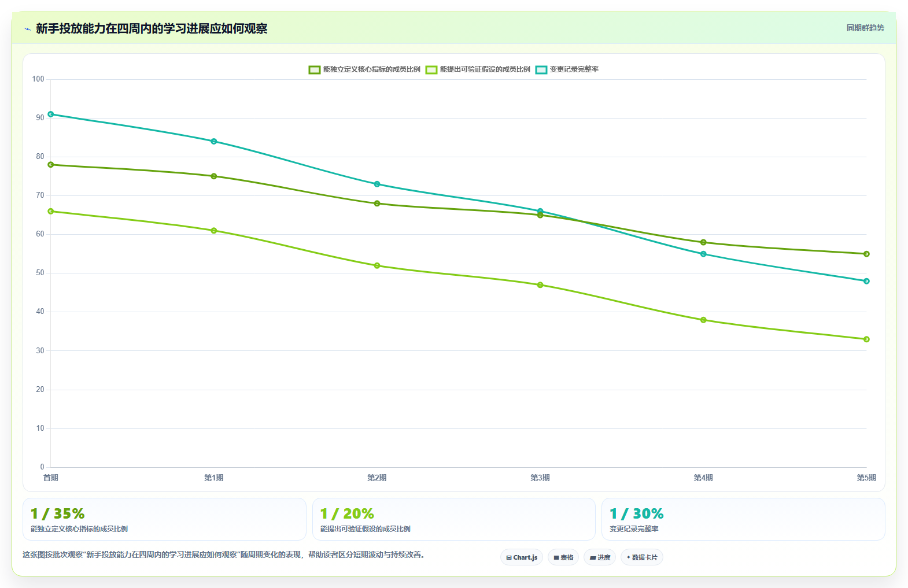Toggle the 变更记录完整率 legend series
The width and height of the screenshot is (908, 588).
pos(567,69)
